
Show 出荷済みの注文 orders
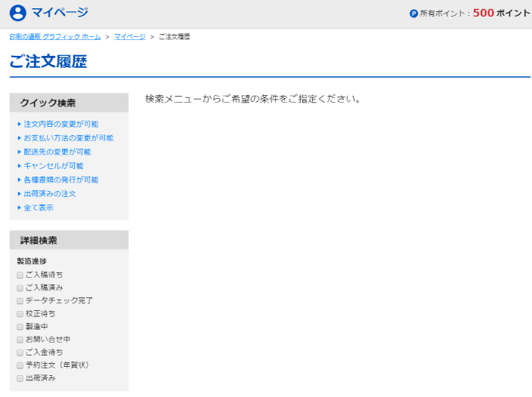[49, 194]
